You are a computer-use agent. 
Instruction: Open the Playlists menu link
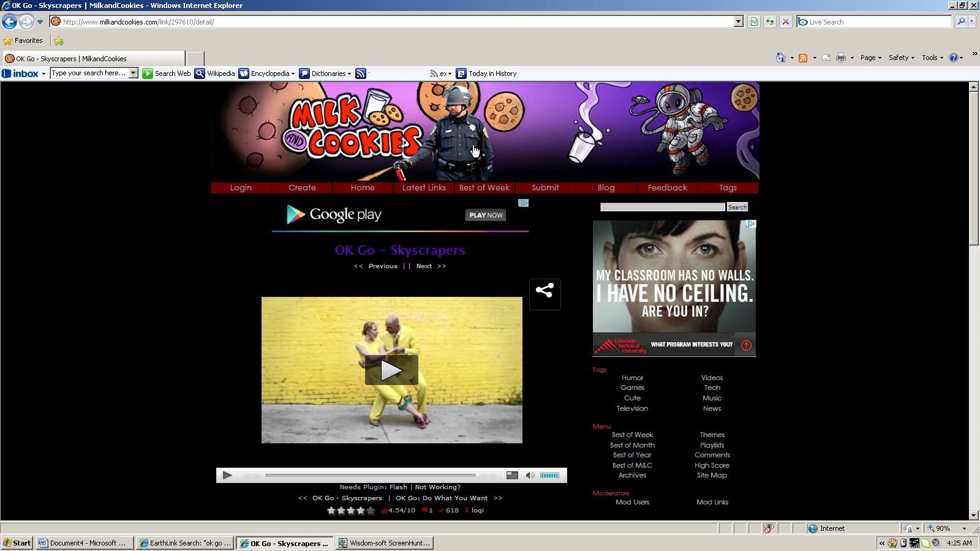(712, 445)
